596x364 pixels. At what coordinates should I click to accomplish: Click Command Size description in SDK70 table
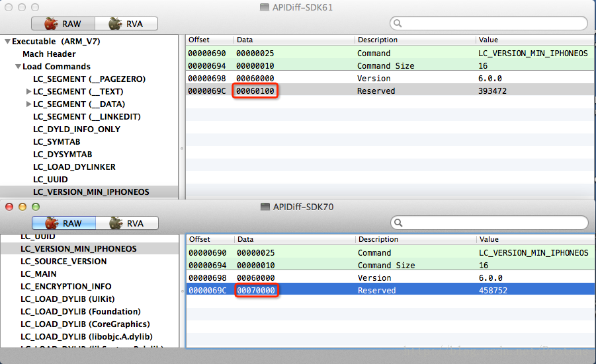pyautogui.click(x=386, y=266)
